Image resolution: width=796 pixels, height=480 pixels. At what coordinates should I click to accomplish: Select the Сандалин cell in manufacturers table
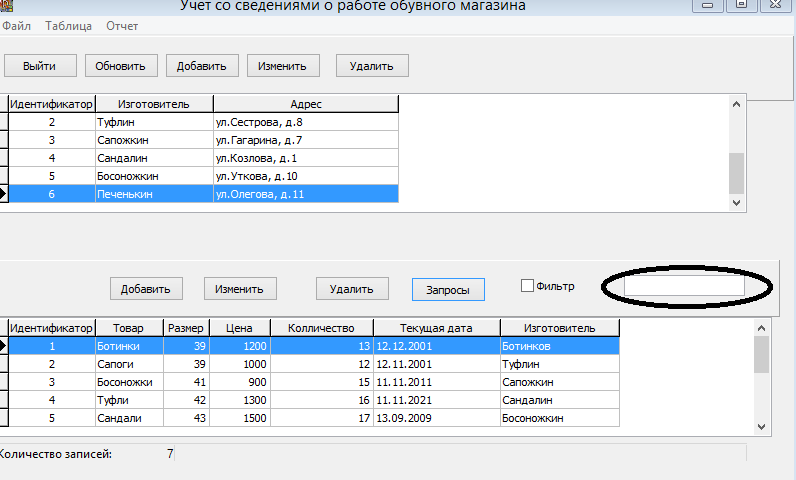coord(154,158)
